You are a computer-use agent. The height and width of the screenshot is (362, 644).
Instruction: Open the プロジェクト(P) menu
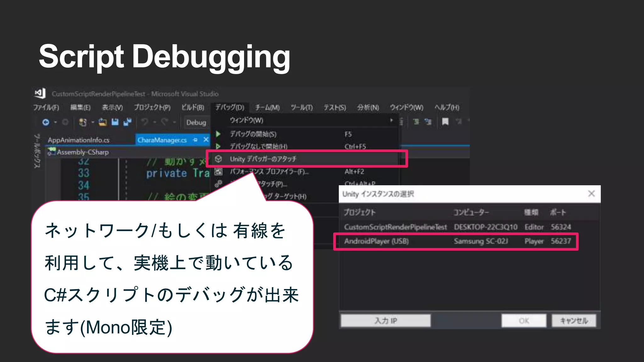click(x=152, y=107)
